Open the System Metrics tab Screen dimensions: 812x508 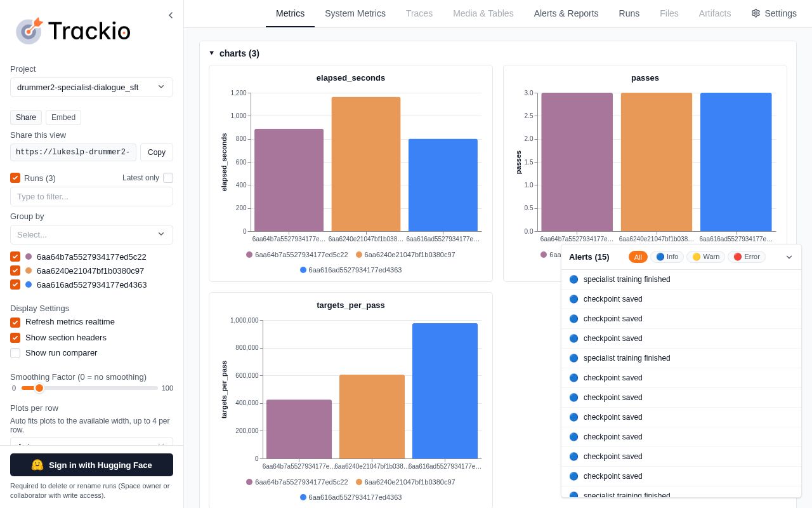(x=355, y=13)
